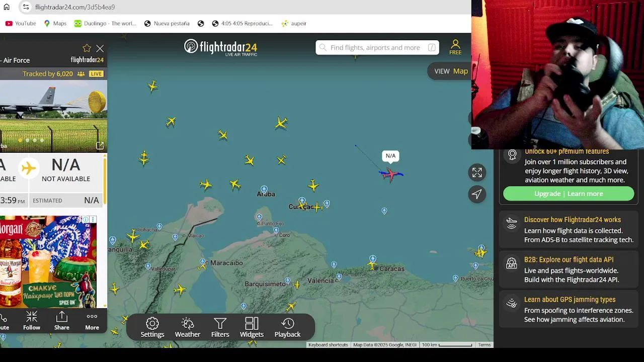Image resolution: width=644 pixels, height=362 pixels.
Task: Add flight to favorites star
Action: tap(87, 48)
